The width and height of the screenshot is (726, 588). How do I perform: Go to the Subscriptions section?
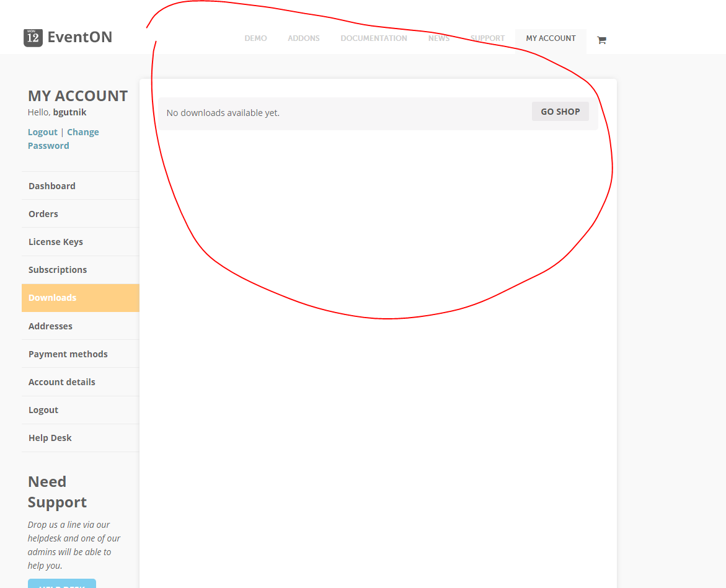pyautogui.click(x=58, y=270)
